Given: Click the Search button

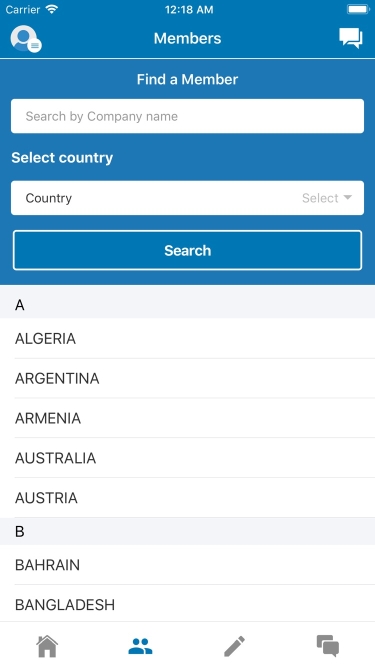Looking at the screenshot, I should tap(188, 250).
